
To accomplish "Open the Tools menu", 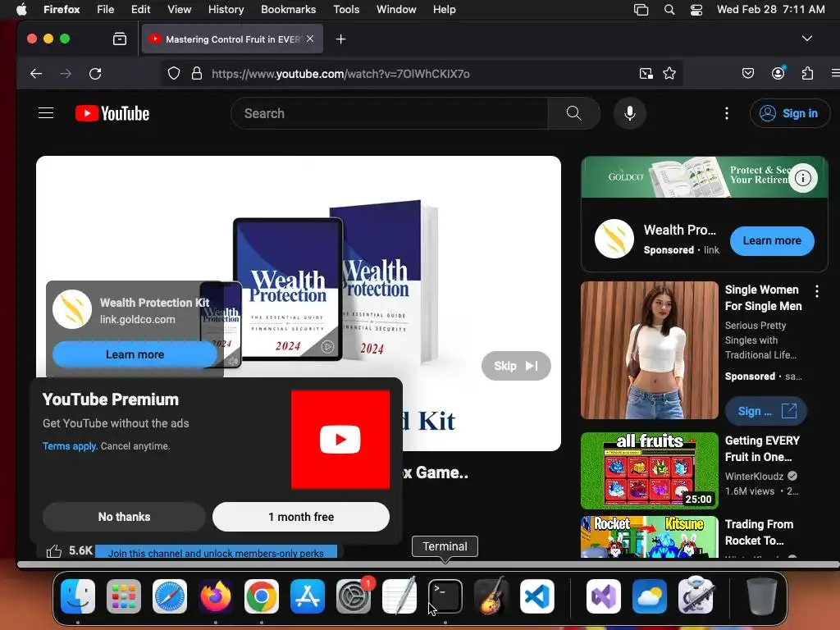I will 346,9.
